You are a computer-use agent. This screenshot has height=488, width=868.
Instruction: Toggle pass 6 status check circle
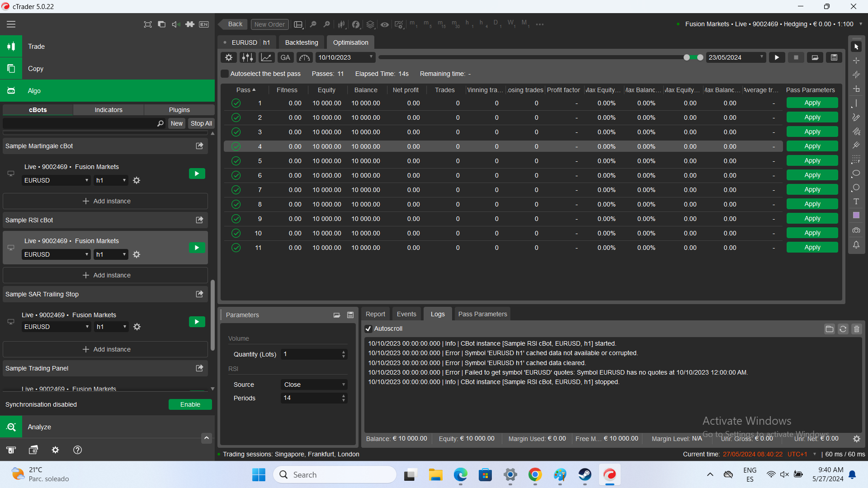tap(236, 175)
